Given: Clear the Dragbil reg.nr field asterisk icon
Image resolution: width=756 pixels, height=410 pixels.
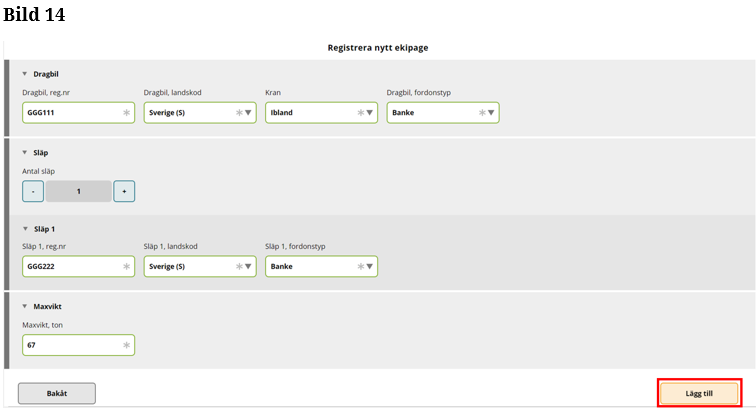Looking at the screenshot, I should click(x=126, y=113).
